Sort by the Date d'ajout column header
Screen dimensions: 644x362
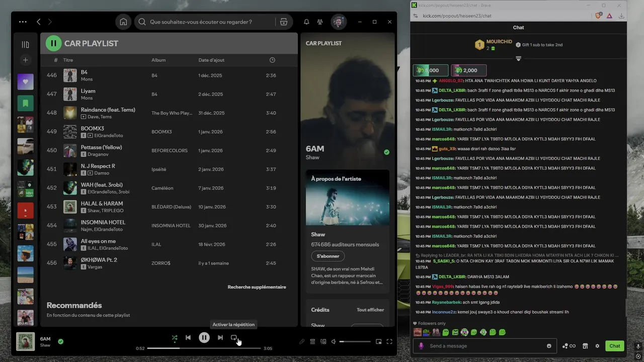211,60
